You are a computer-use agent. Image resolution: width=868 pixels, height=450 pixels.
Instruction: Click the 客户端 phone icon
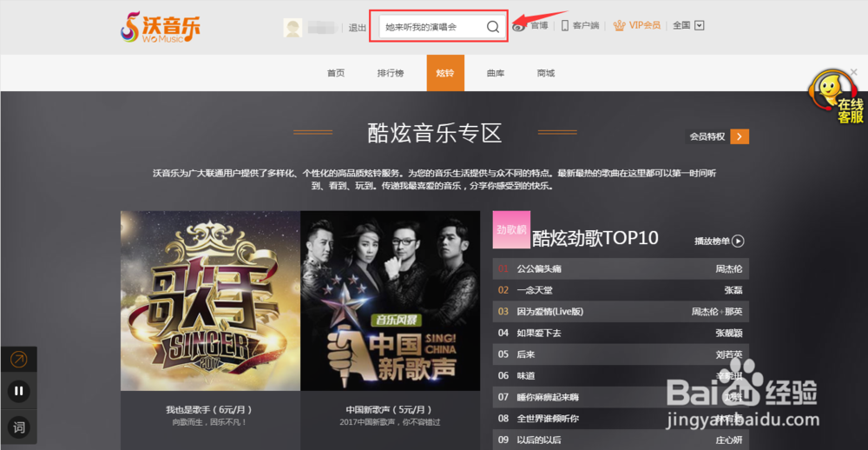pyautogui.click(x=565, y=25)
